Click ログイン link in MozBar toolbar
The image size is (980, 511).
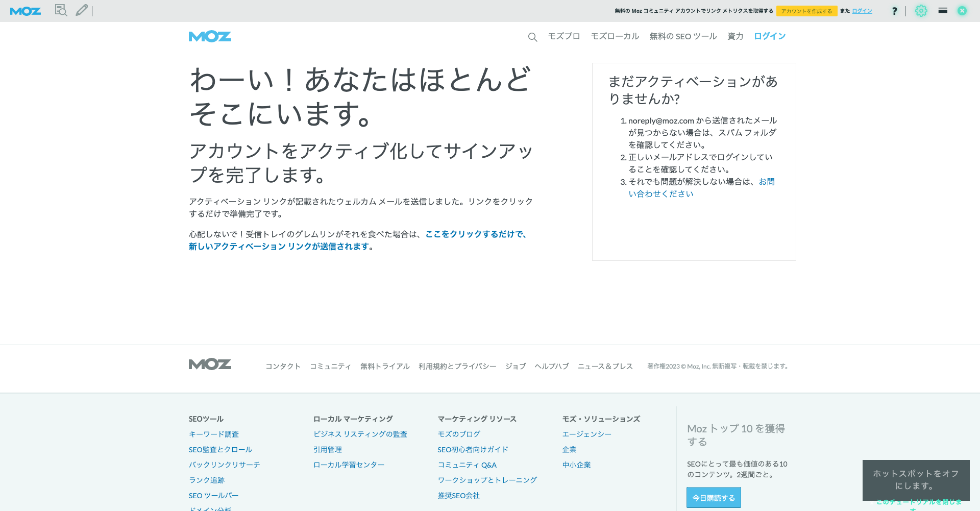(862, 11)
